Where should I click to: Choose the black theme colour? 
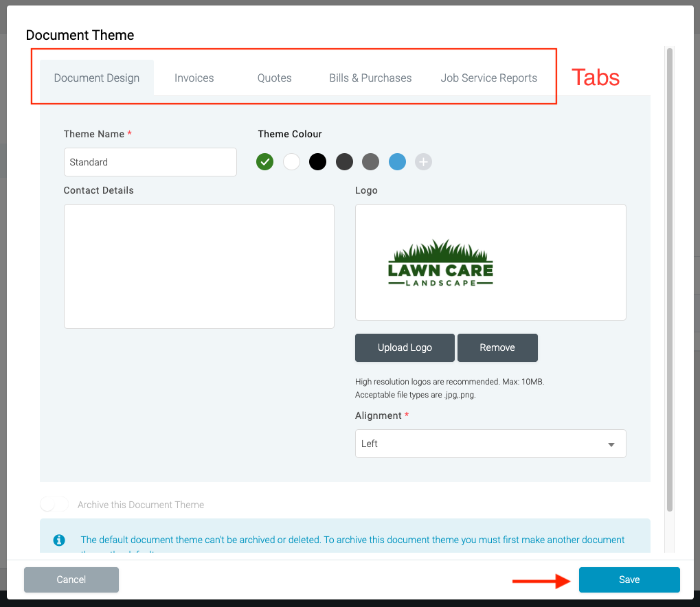[317, 161]
